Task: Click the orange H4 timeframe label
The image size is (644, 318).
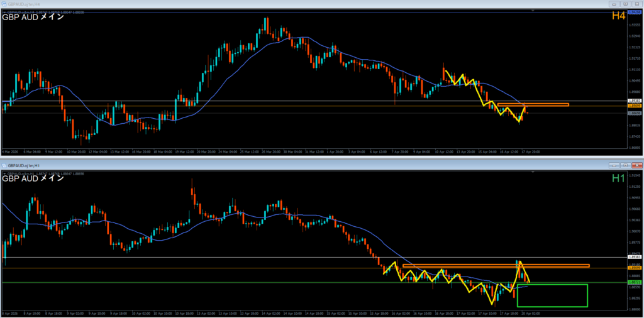Action: (x=618, y=15)
